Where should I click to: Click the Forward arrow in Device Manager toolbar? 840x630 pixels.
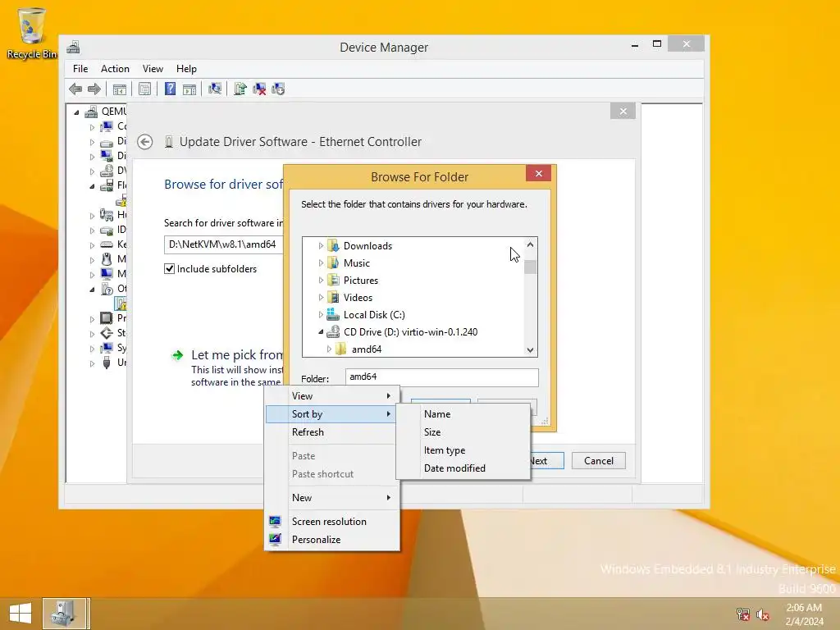point(94,89)
